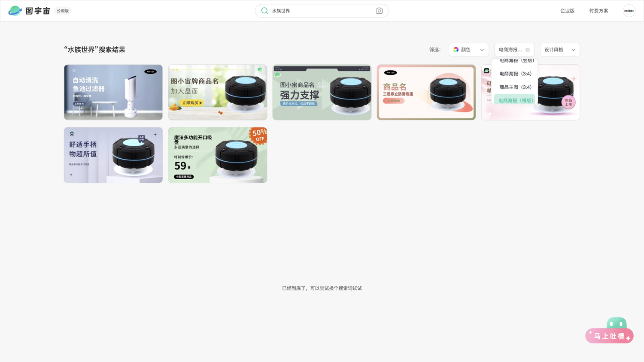The width and height of the screenshot is (644, 362).
Task: Open 付费方案 pricing link
Action: pos(598,11)
